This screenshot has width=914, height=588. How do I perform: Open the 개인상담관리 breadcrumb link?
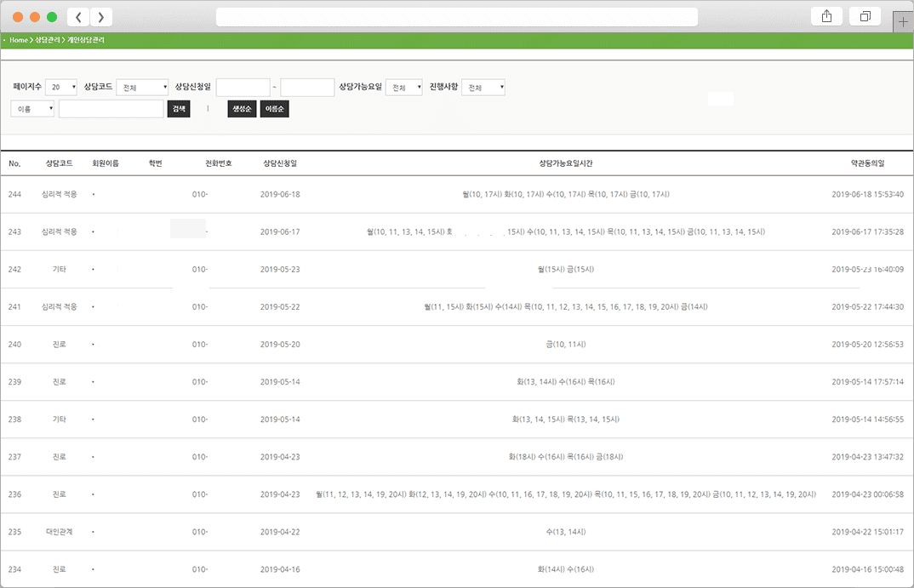point(86,40)
